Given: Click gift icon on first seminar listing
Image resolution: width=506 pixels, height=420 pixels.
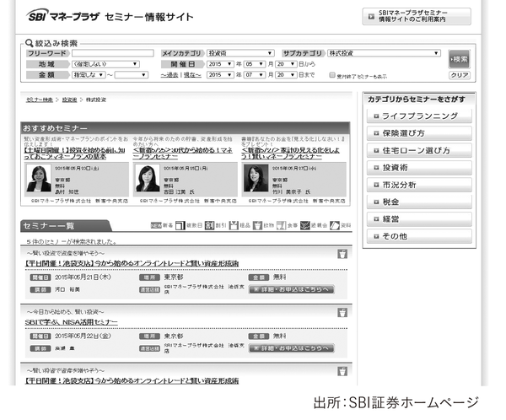Looking at the screenshot, I should click(342, 253).
